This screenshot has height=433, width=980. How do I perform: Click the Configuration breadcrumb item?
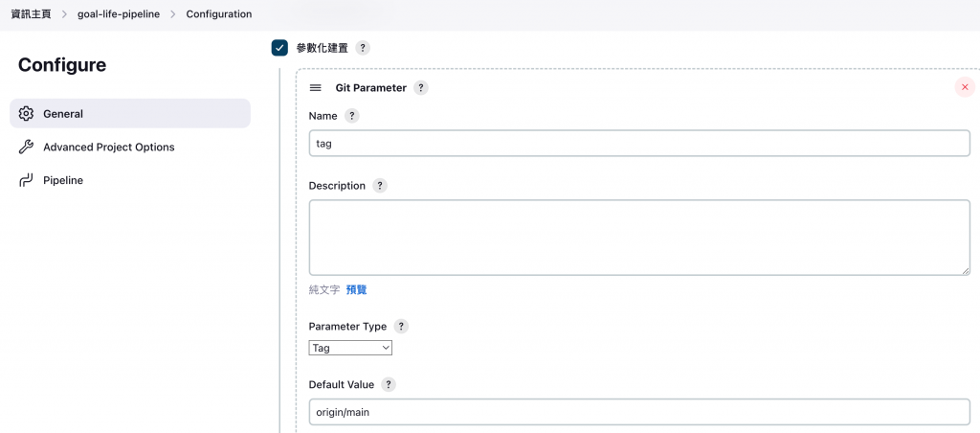pyautogui.click(x=219, y=14)
